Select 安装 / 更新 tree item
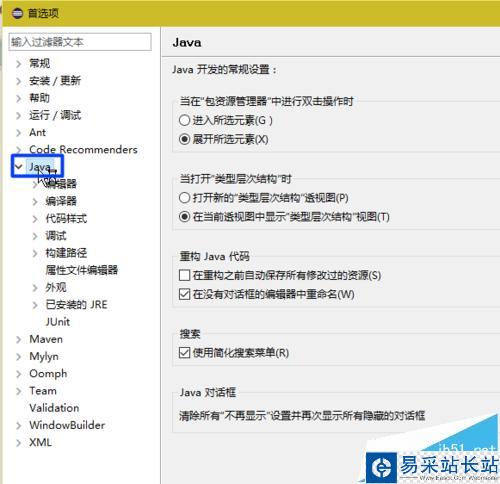The width and height of the screenshot is (500, 484). tap(55, 80)
